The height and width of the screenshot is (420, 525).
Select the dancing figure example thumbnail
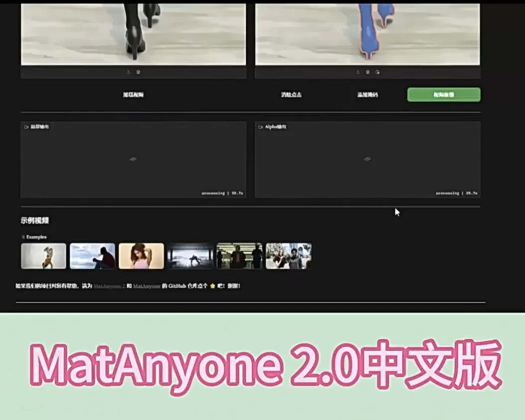point(43,256)
